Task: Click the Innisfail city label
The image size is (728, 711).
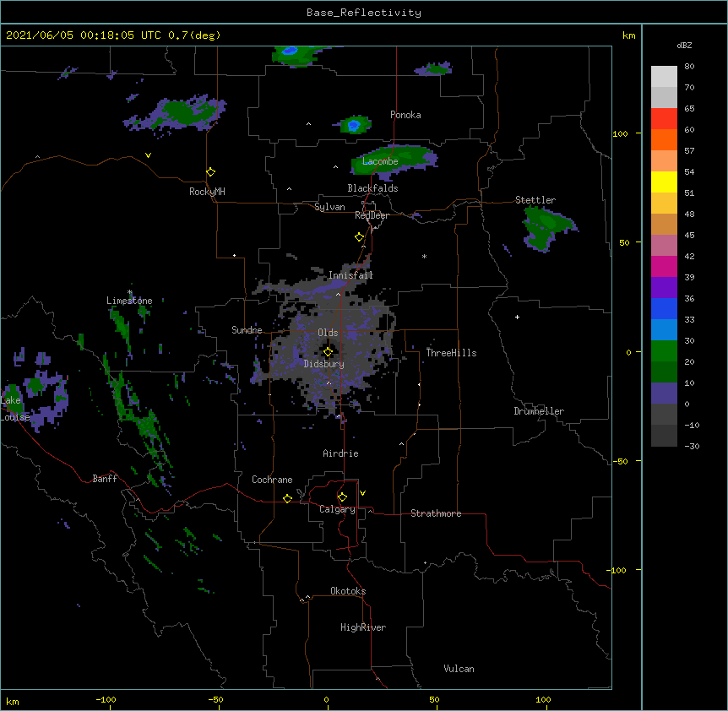Action: tap(350, 275)
